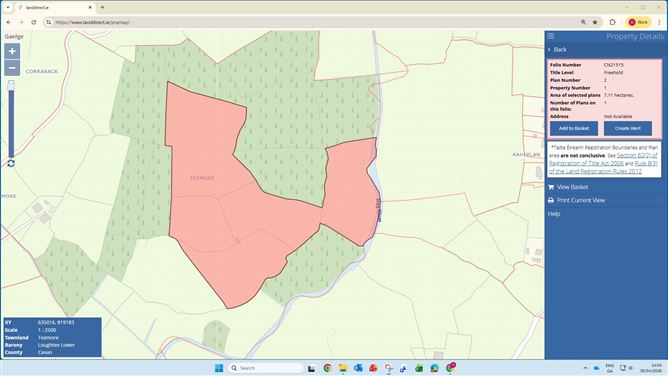Click the Barony value Loughtee Lower
This screenshot has height=376, width=668.
[x=56, y=345]
